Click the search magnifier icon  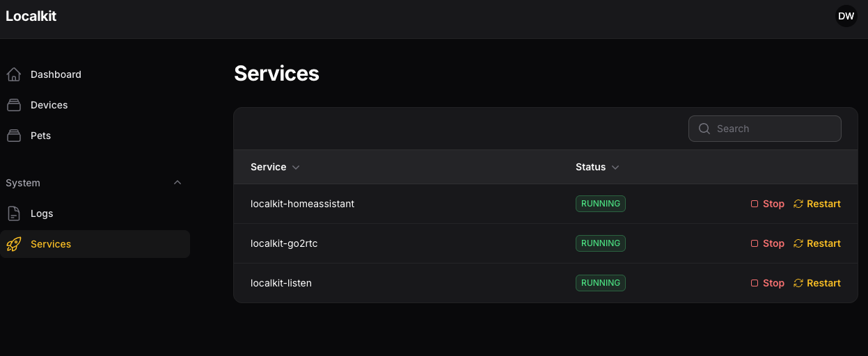(704, 129)
